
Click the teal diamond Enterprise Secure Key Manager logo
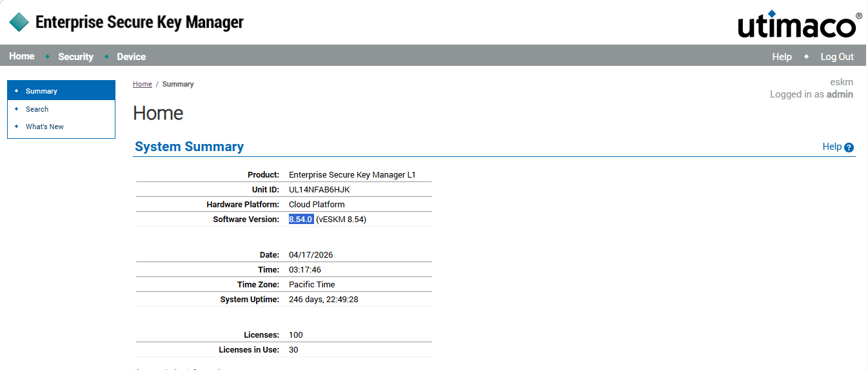[19, 22]
